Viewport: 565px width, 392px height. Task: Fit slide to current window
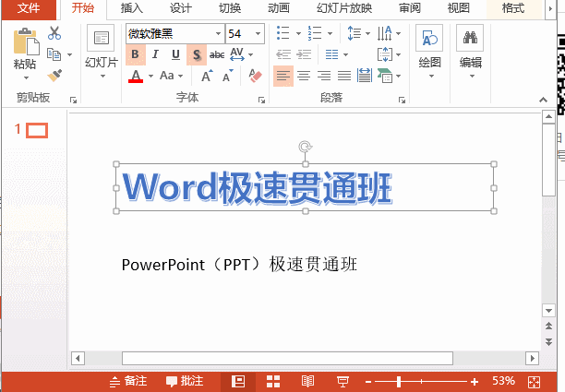(x=534, y=381)
